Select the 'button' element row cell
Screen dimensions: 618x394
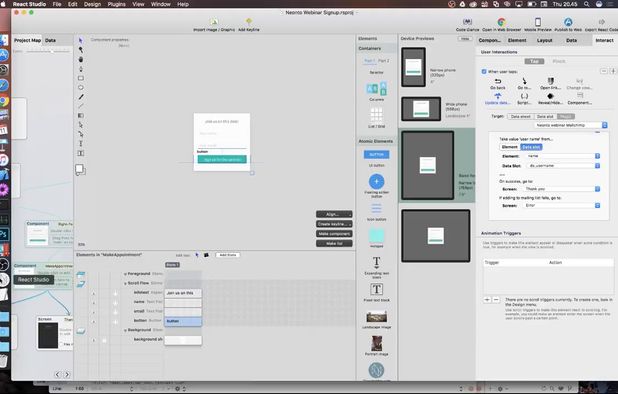tap(183, 321)
